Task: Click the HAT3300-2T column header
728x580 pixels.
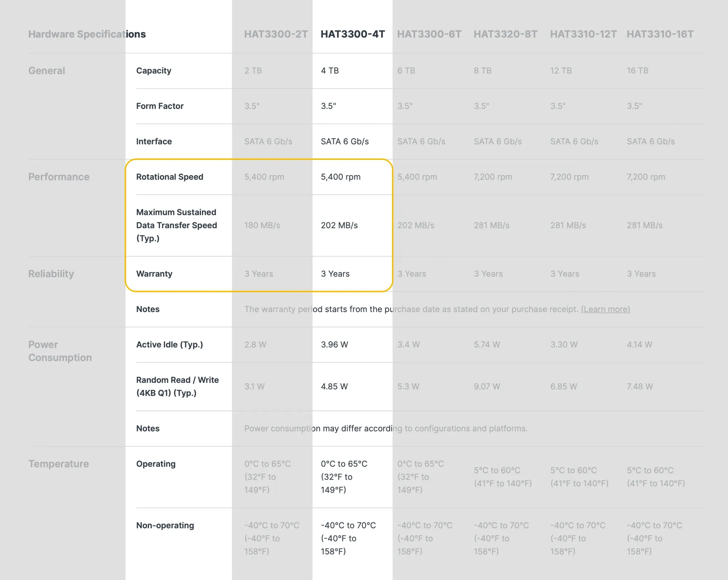Action: (x=276, y=34)
